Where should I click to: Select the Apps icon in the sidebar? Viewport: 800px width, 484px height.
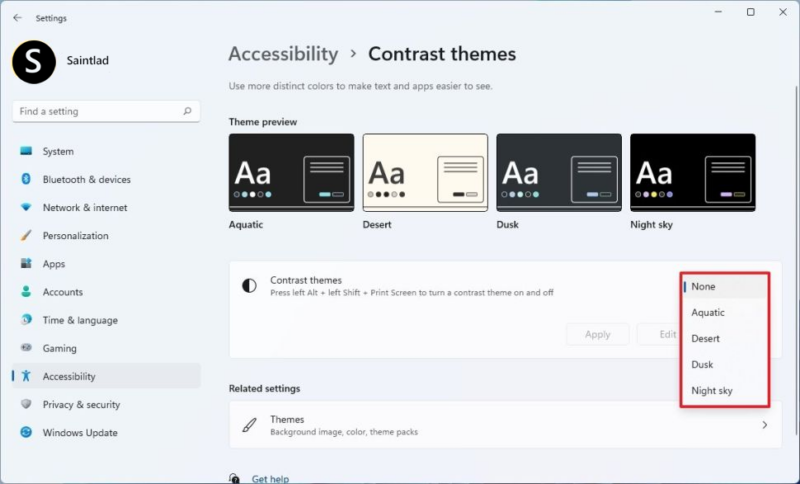[x=26, y=264]
